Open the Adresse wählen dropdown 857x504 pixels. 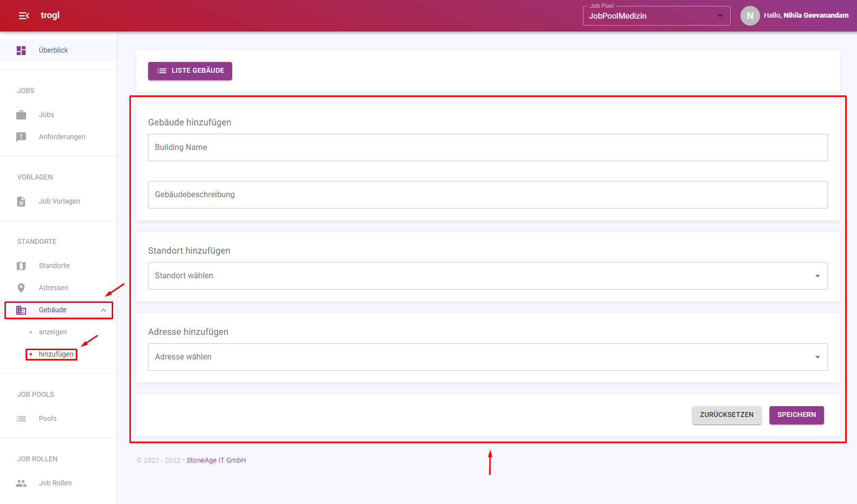tap(488, 357)
